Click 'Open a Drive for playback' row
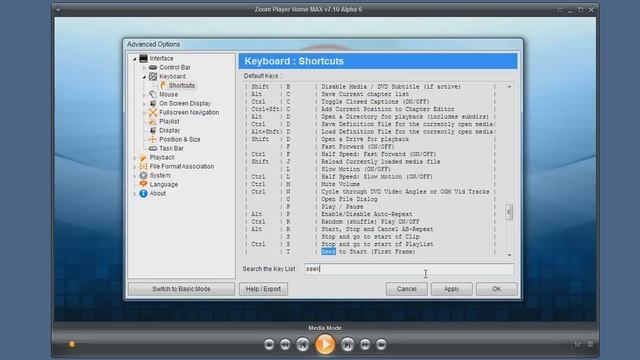The image size is (640, 360). [370, 139]
